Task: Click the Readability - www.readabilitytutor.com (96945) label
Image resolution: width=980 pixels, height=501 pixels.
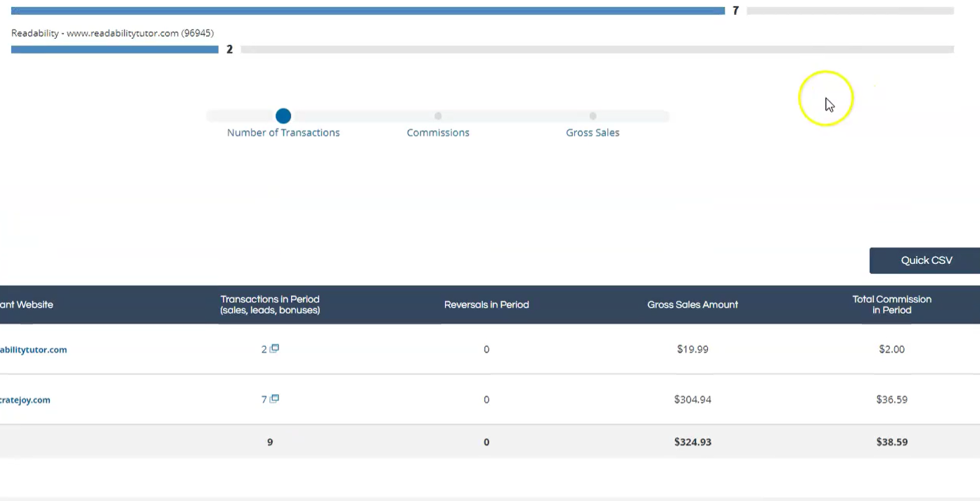Action: click(112, 33)
